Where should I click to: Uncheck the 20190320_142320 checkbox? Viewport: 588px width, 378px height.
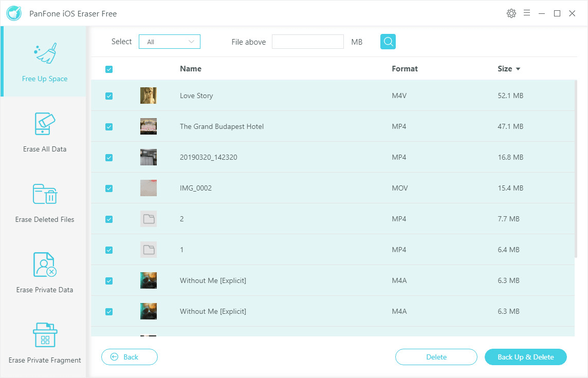[x=109, y=158]
